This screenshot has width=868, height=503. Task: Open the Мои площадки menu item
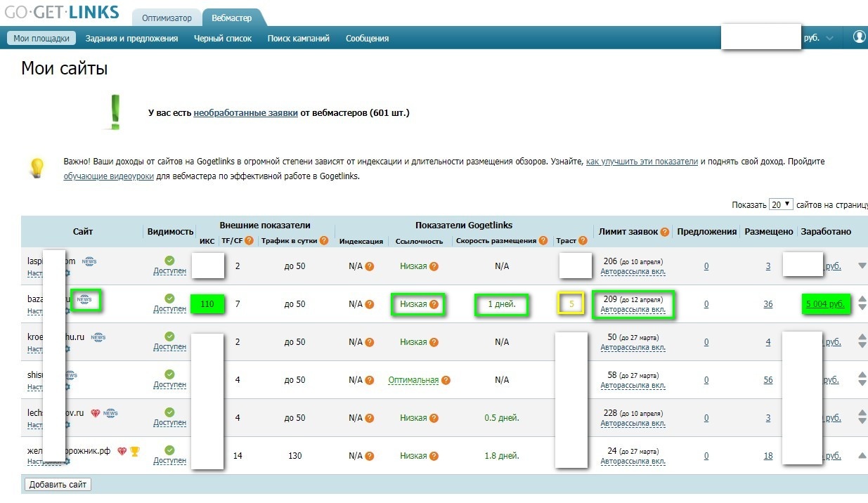coord(41,38)
